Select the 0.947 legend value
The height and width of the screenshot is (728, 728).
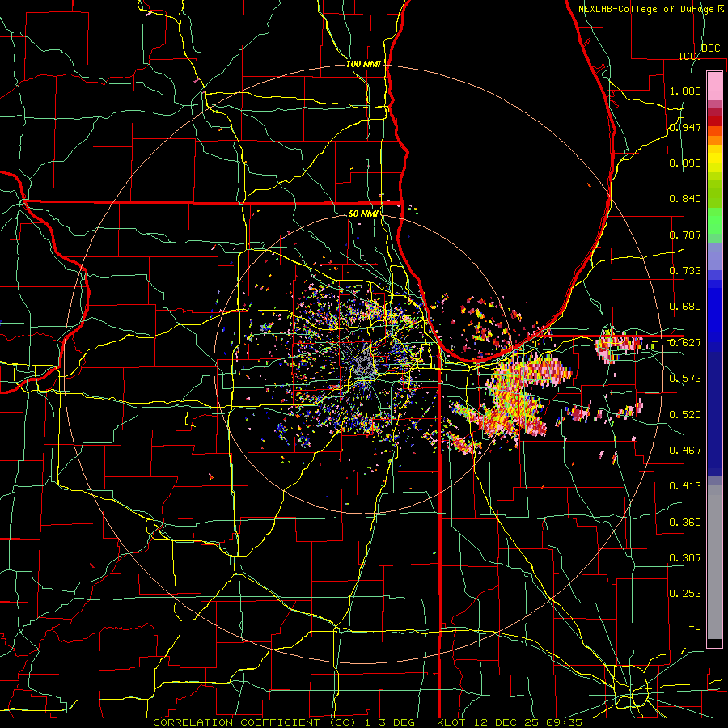coord(685,127)
